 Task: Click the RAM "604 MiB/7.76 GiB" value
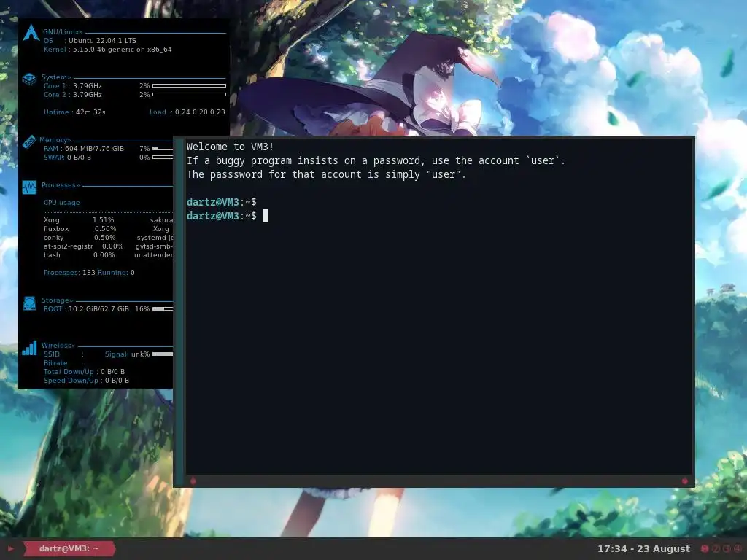point(94,149)
